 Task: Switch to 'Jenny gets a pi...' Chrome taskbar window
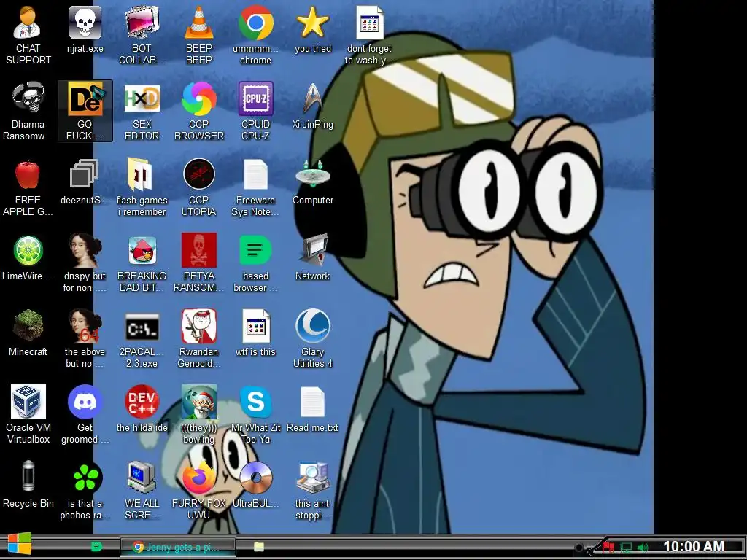[178, 547]
